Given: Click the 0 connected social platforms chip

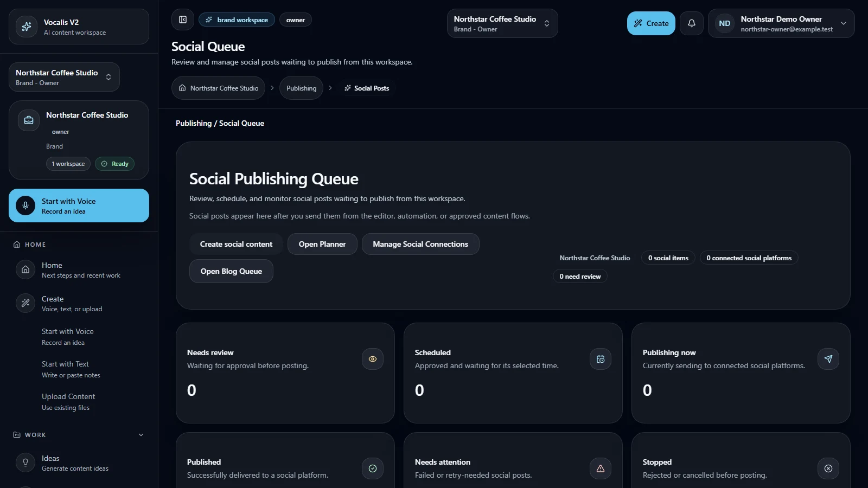Looking at the screenshot, I should (749, 258).
